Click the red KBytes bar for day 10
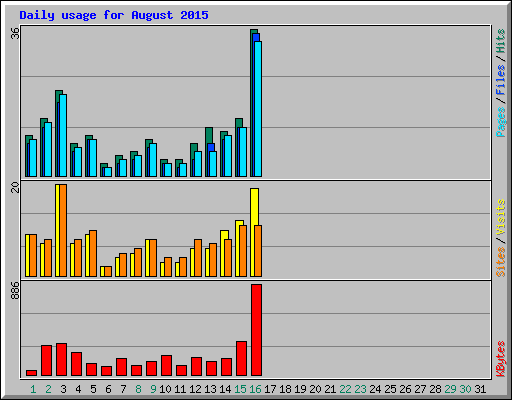 tap(166, 366)
